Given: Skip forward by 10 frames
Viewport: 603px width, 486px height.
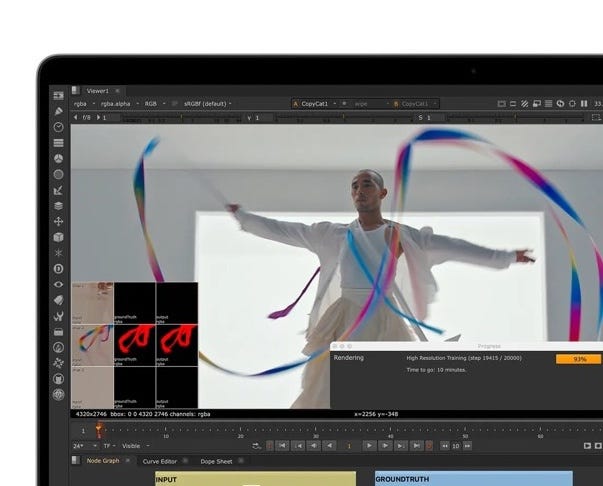Looking at the screenshot, I should coord(467,446).
